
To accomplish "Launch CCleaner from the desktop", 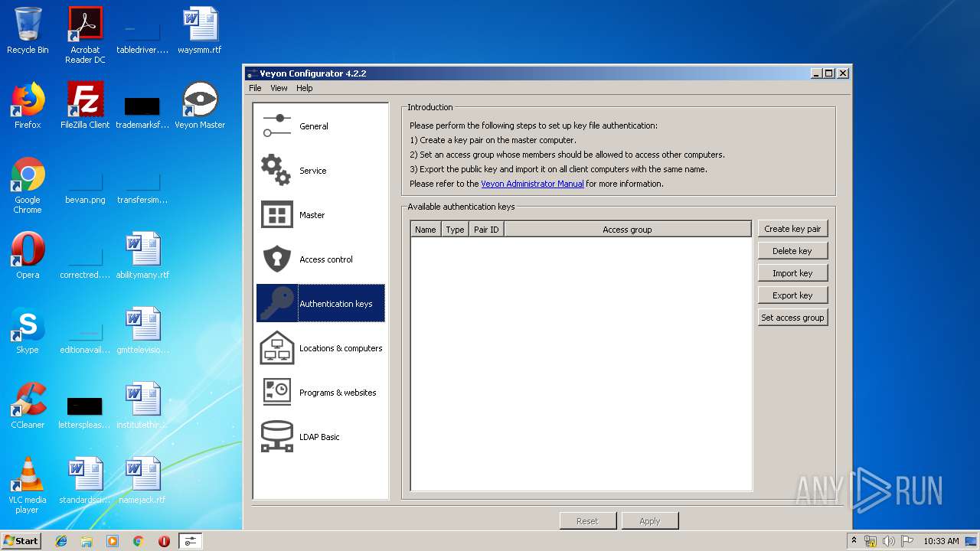I will coord(28,406).
